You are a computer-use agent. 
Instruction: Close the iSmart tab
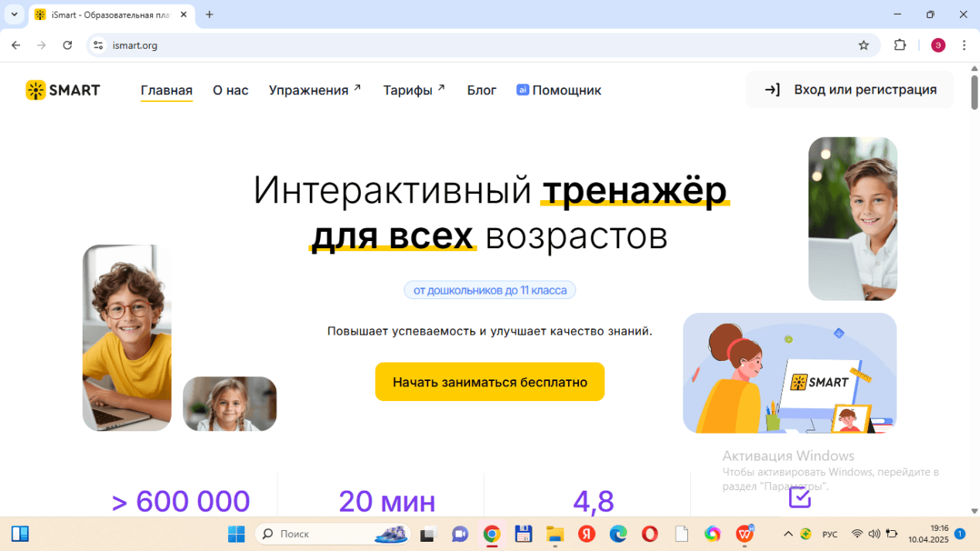point(184,15)
